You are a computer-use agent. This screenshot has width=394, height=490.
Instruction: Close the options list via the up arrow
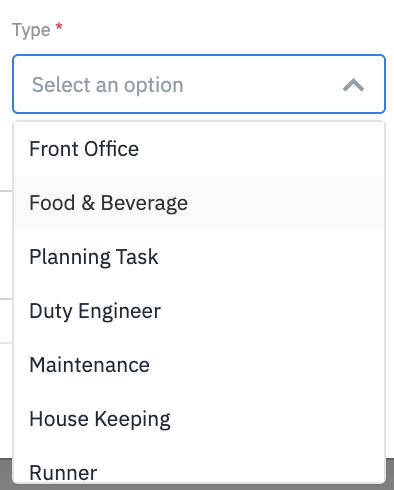[353, 85]
